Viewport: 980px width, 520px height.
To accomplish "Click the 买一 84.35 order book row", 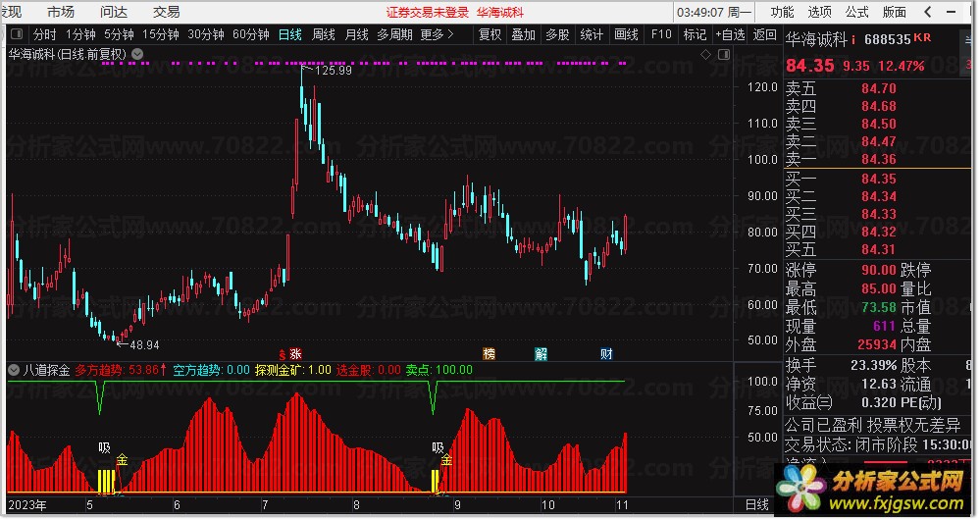I will (878, 179).
